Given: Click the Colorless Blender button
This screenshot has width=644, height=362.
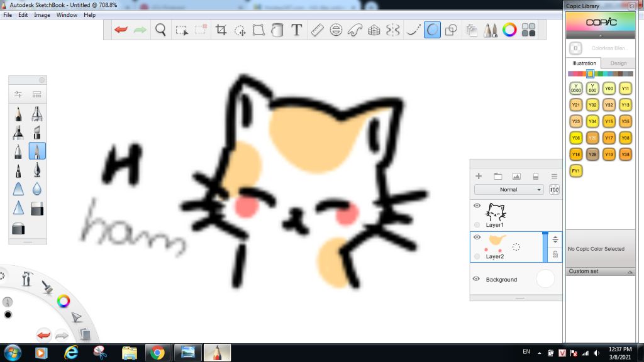Looking at the screenshot, I should click(575, 48).
